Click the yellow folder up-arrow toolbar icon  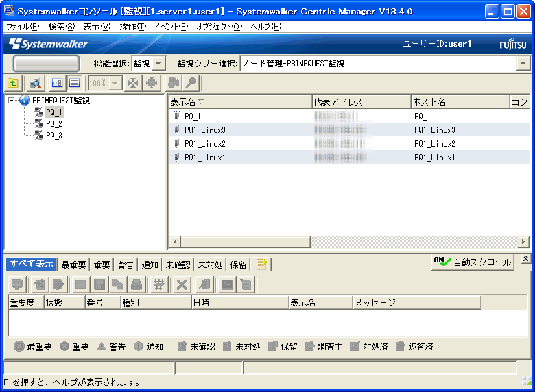tap(13, 83)
